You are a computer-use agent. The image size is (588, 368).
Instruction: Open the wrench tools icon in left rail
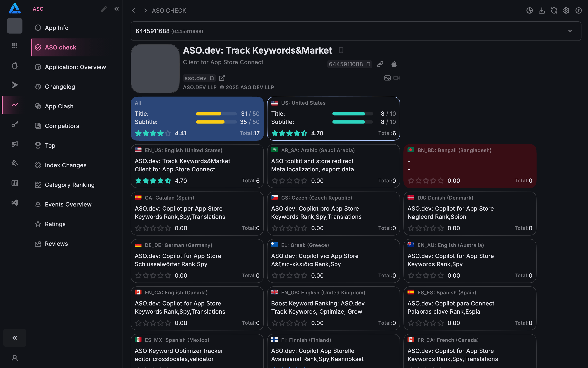(x=14, y=163)
